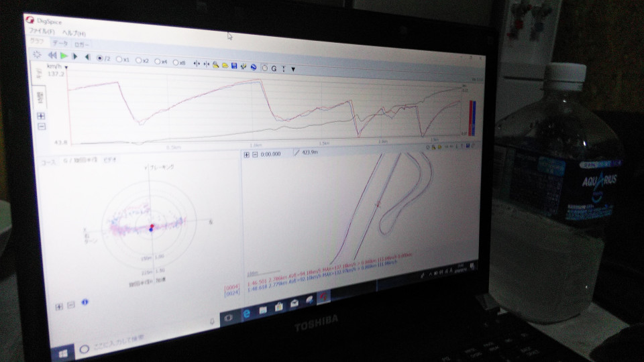The height and width of the screenshot is (362, 644).
Task: Step forward one frame
Action: [74, 56]
